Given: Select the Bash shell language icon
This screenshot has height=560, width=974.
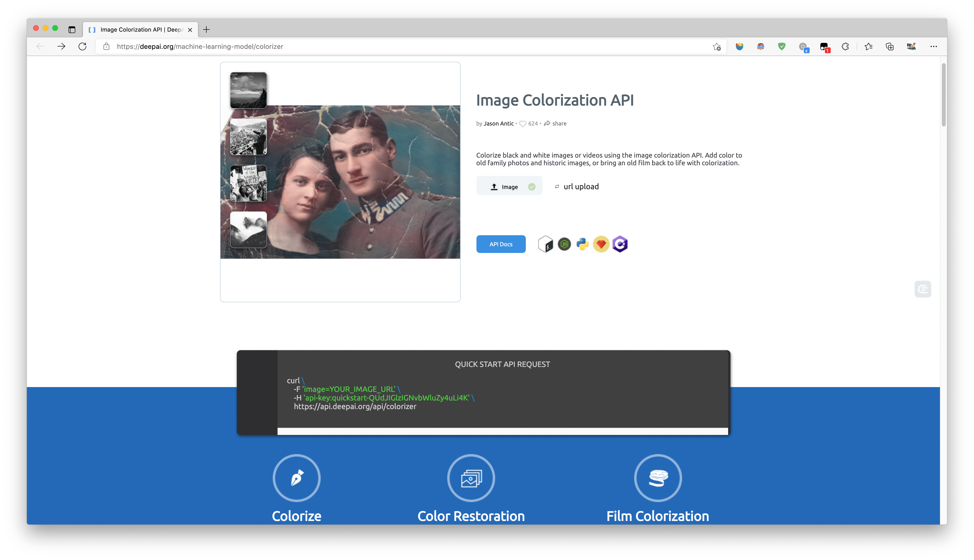Looking at the screenshot, I should [545, 244].
